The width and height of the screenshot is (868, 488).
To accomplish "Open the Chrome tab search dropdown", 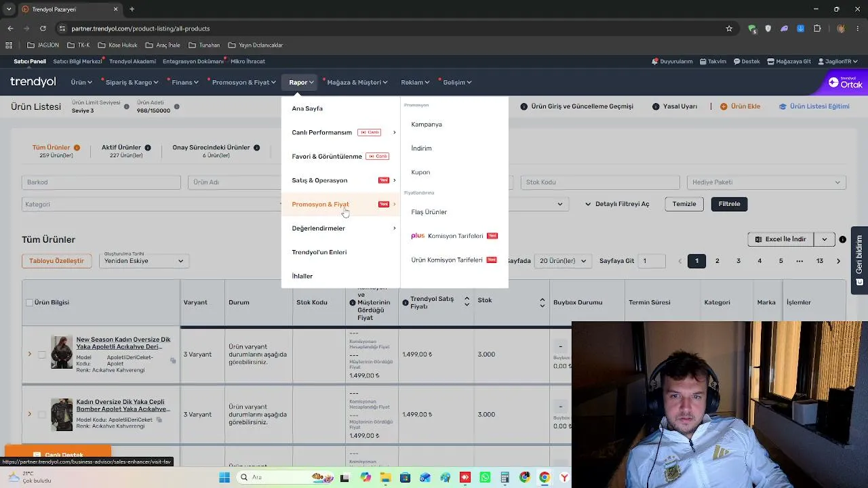I will click(x=9, y=9).
